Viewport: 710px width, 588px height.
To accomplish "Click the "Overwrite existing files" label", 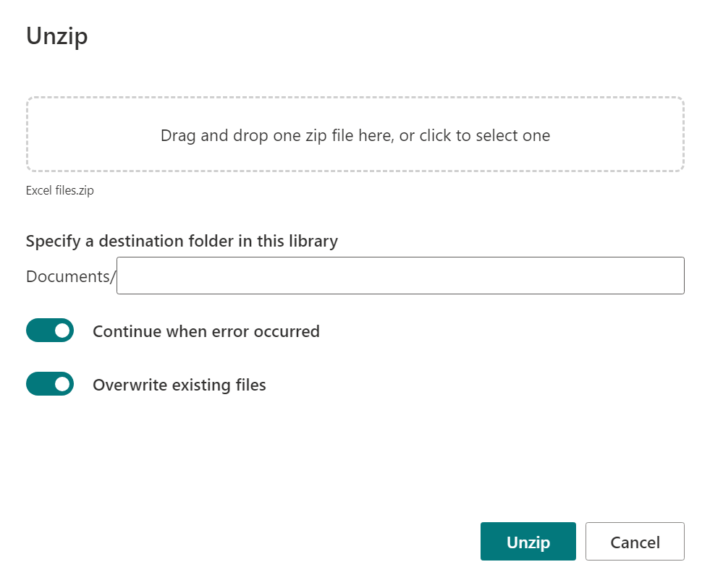I will click(179, 385).
